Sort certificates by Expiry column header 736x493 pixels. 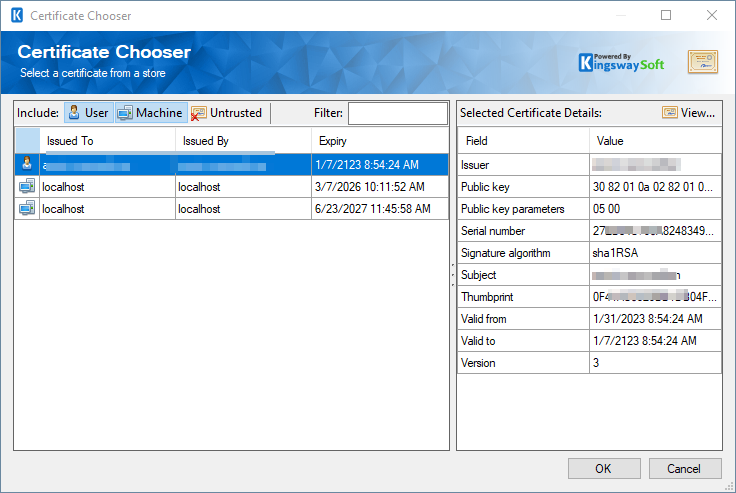pos(380,141)
